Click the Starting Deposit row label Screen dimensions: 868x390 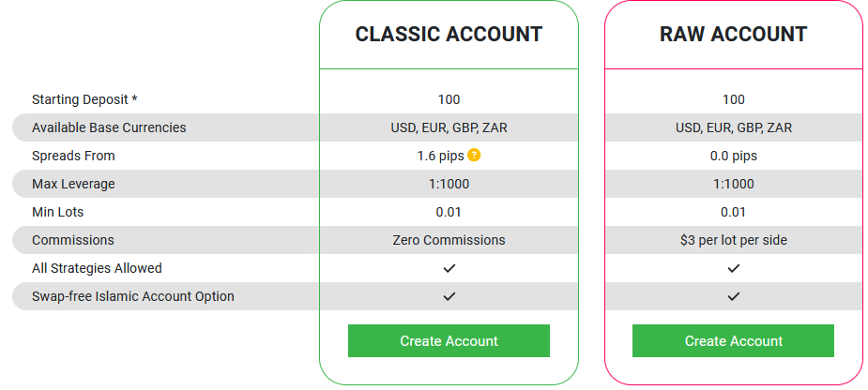tap(85, 99)
